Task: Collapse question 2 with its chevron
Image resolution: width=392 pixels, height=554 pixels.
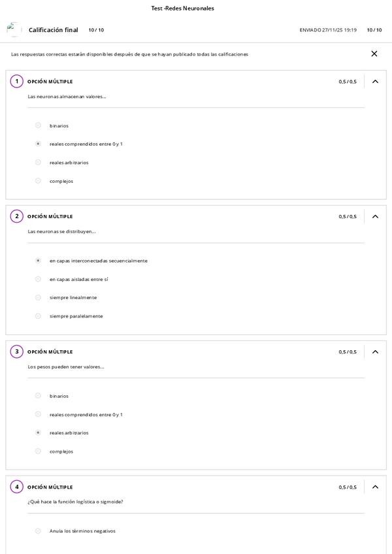Action: click(x=375, y=216)
